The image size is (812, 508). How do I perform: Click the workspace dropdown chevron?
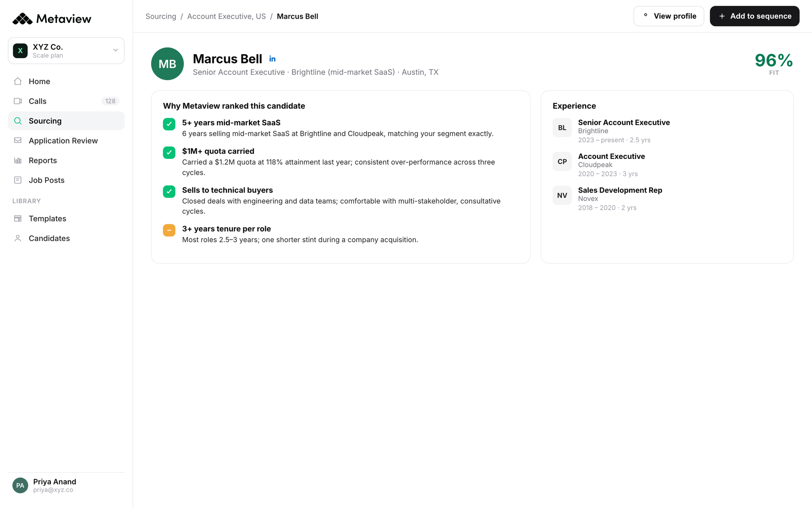pos(115,50)
